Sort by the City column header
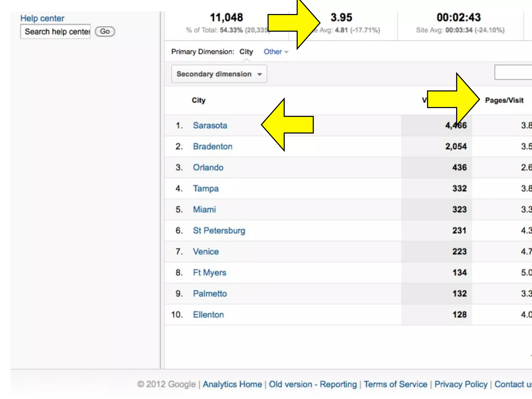Viewport: 532px width, 399px height. 198,100
